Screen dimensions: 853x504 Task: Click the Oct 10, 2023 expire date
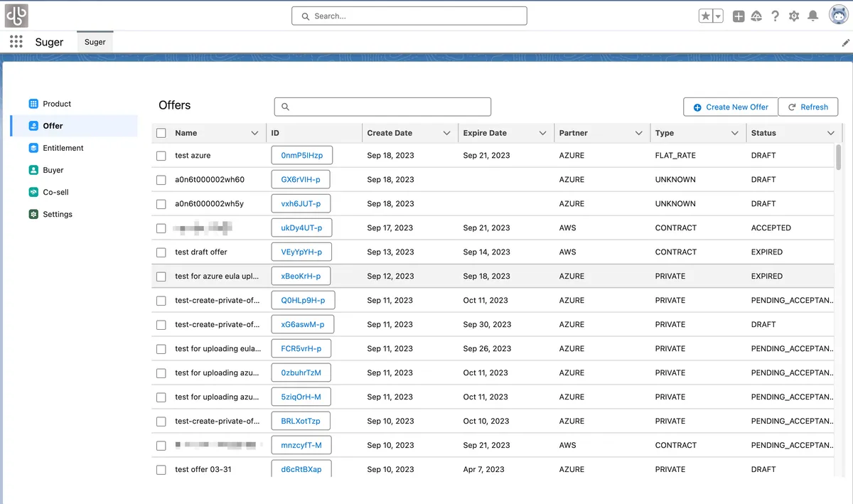486,422
